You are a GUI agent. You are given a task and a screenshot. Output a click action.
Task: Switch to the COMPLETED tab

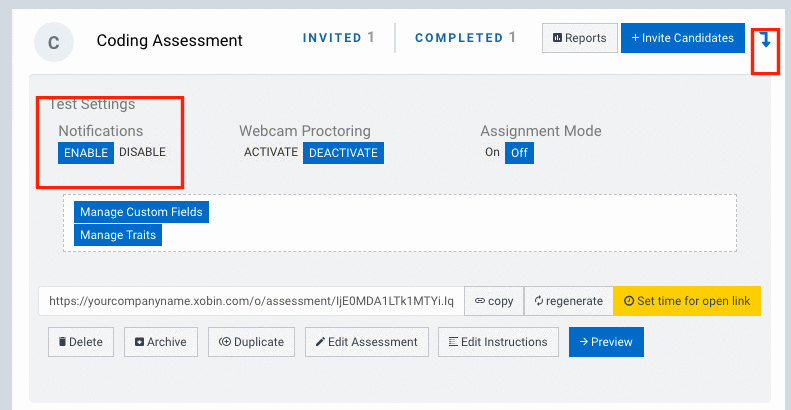pos(465,38)
